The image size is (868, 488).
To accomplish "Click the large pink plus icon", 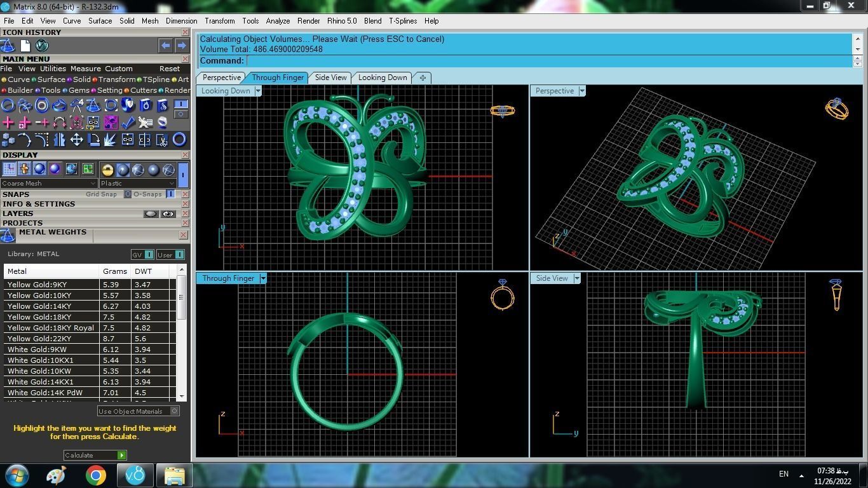I will pos(8,122).
